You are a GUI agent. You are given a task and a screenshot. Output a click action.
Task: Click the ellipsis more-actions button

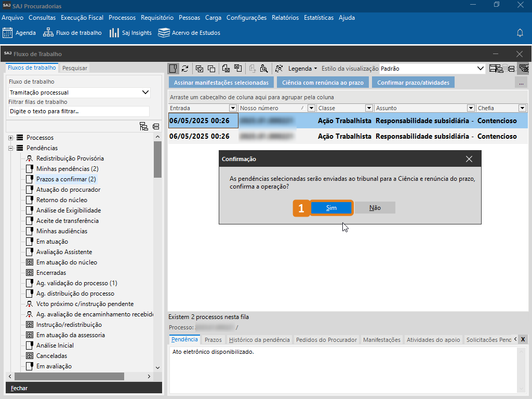tap(521, 83)
